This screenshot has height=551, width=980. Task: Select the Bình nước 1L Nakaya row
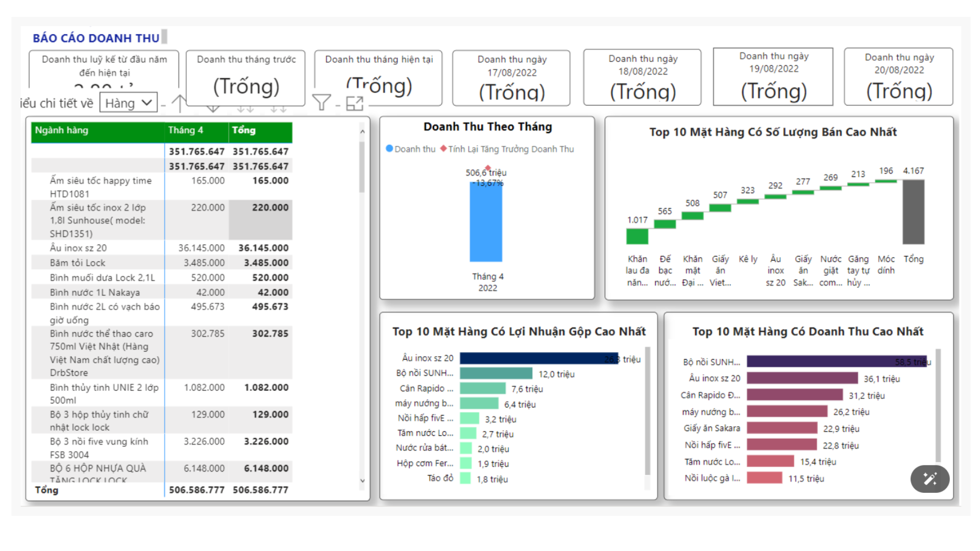click(x=162, y=292)
